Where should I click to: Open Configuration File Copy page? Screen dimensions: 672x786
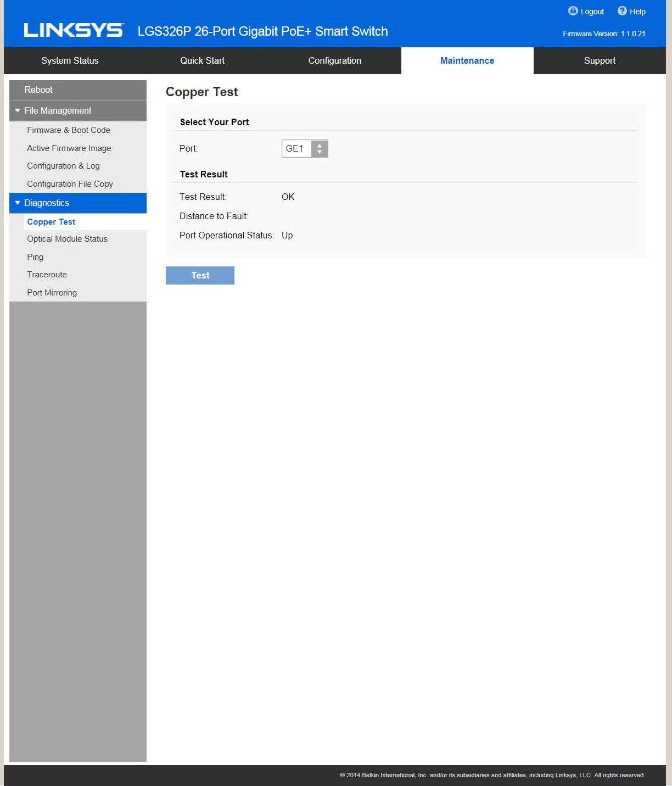(x=70, y=184)
